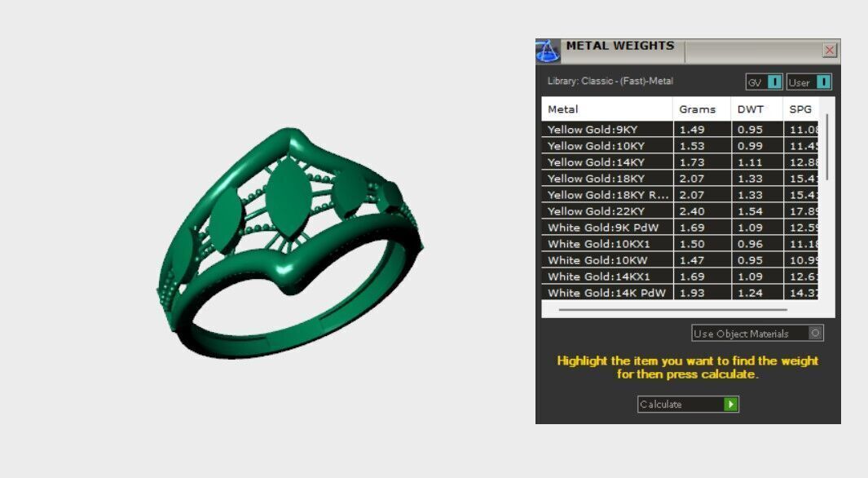Click the 1.93 grams value
This screenshot has height=478, width=868.
pos(692,293)
